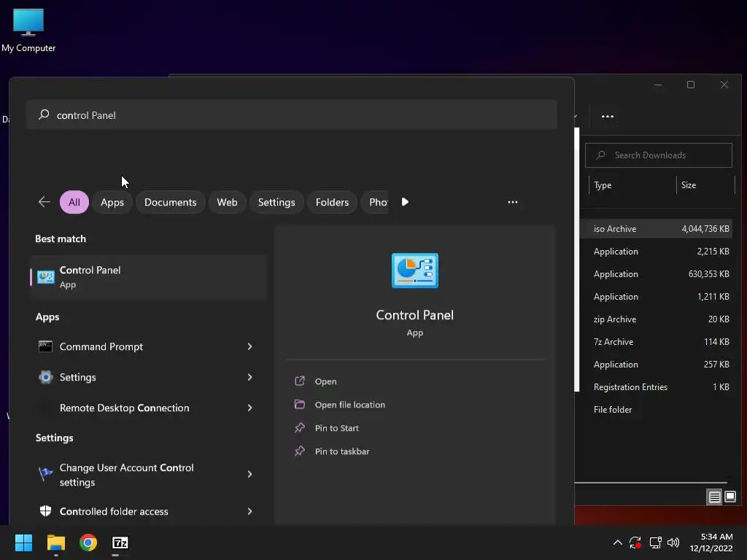Launch Google Chrome from the taskbar
Screen dimensions: 747x560
88,542
